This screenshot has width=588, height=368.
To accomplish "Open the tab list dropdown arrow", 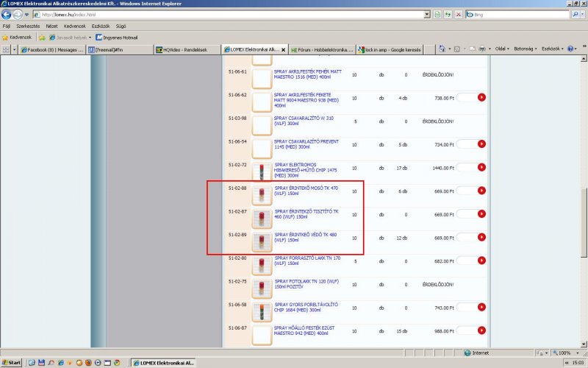I will [x=14, y=49].
